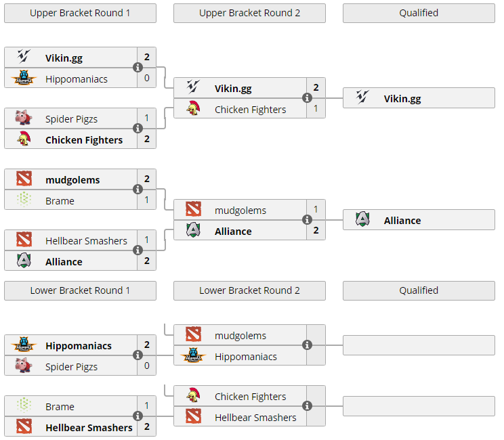Select the Lower Bracket Round 2 header
This screenshot has height=440, width=504.
[249, 290]
